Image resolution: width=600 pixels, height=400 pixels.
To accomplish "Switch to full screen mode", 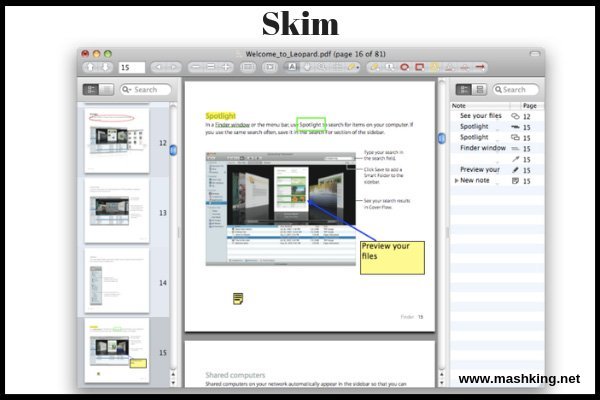I will [x=248, y=67].
